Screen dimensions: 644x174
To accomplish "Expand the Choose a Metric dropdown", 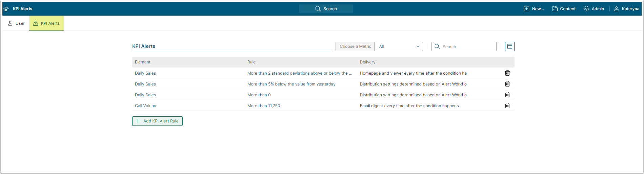I will point(399,46).
